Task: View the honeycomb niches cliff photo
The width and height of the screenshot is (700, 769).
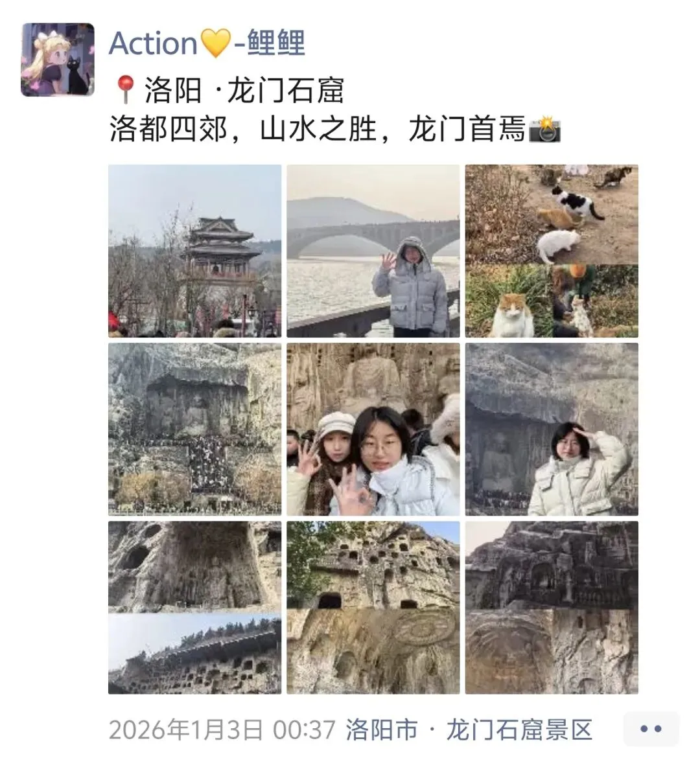Action: 373,608
